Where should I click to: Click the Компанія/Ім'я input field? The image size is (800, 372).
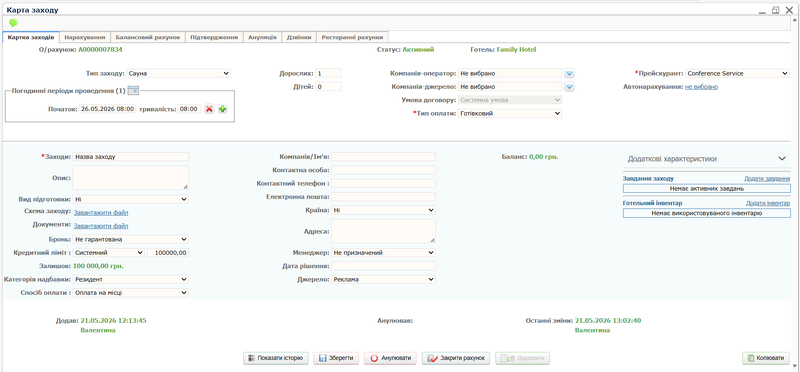tap(383, 157)
